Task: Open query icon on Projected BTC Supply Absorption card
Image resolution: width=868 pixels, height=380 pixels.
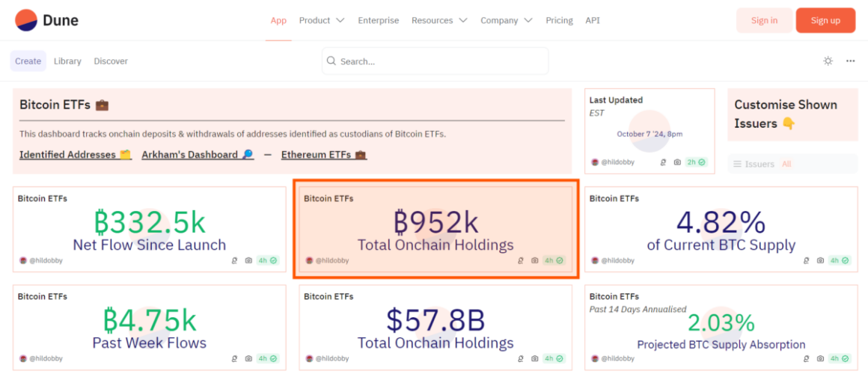Action: (x=806, y=358)
